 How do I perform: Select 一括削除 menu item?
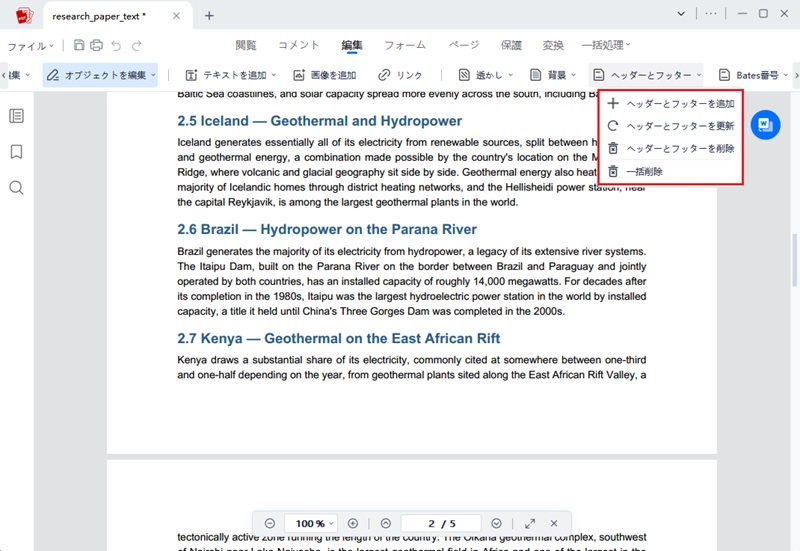[670, 171]
